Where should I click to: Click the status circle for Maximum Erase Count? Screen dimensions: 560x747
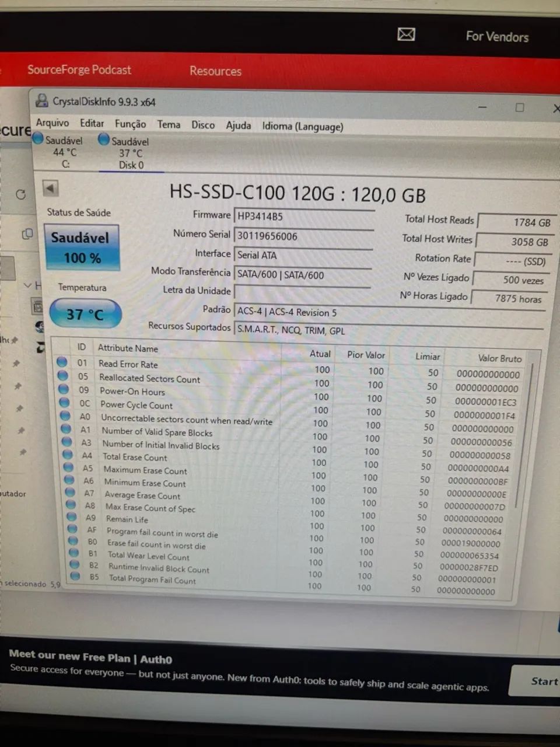(x=69, y=467)
